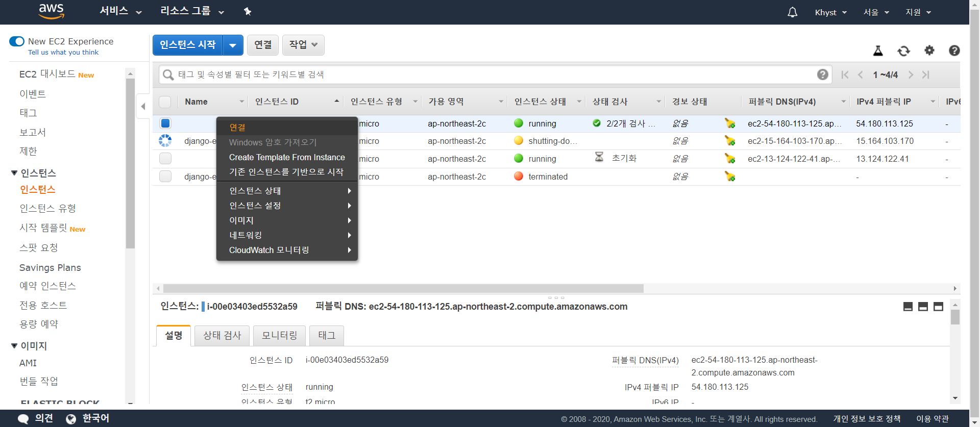
Task: Open the notifications bell
Action: [x=792, y=12]
